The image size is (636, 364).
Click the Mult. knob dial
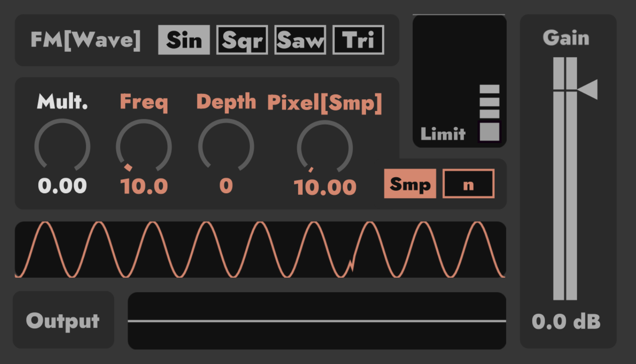pos(62,146)
